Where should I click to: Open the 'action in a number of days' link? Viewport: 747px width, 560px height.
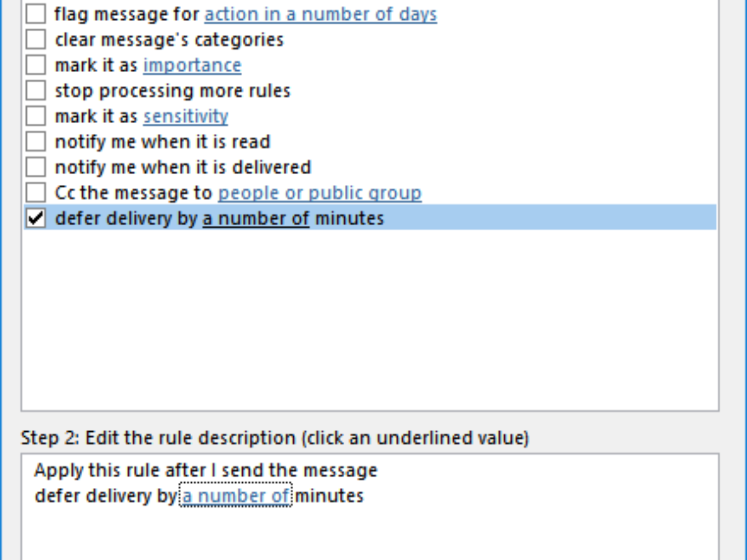pyautogui.click(x=321, y=14)
